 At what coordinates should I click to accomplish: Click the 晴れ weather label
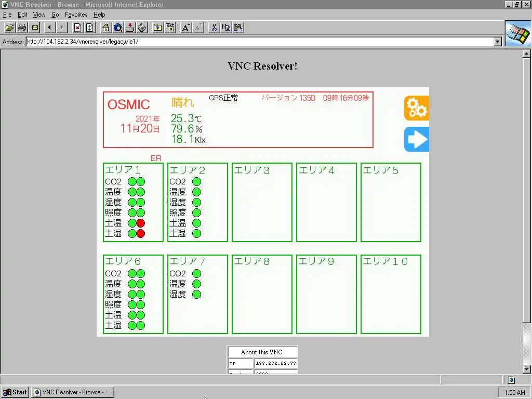point(183,102)
